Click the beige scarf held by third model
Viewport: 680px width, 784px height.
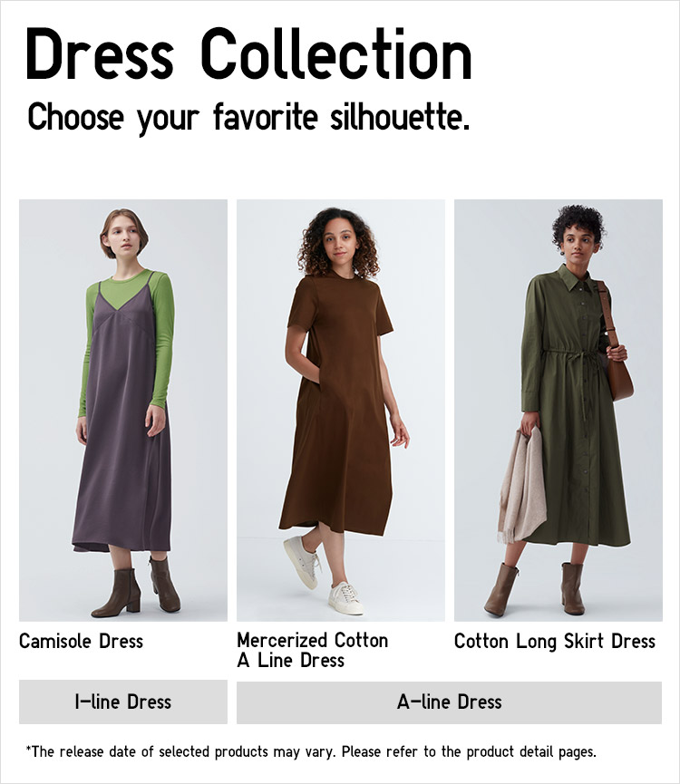point(521,485)
